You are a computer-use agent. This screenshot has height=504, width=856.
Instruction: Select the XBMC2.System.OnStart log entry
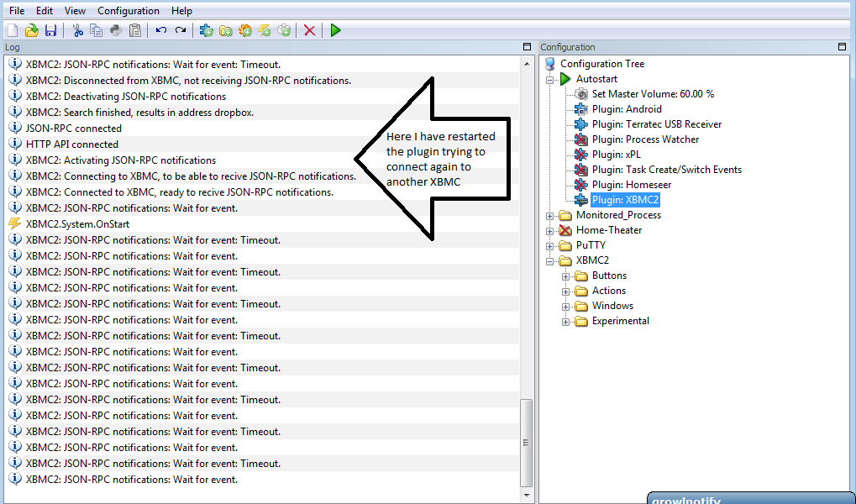pos(77,224)
